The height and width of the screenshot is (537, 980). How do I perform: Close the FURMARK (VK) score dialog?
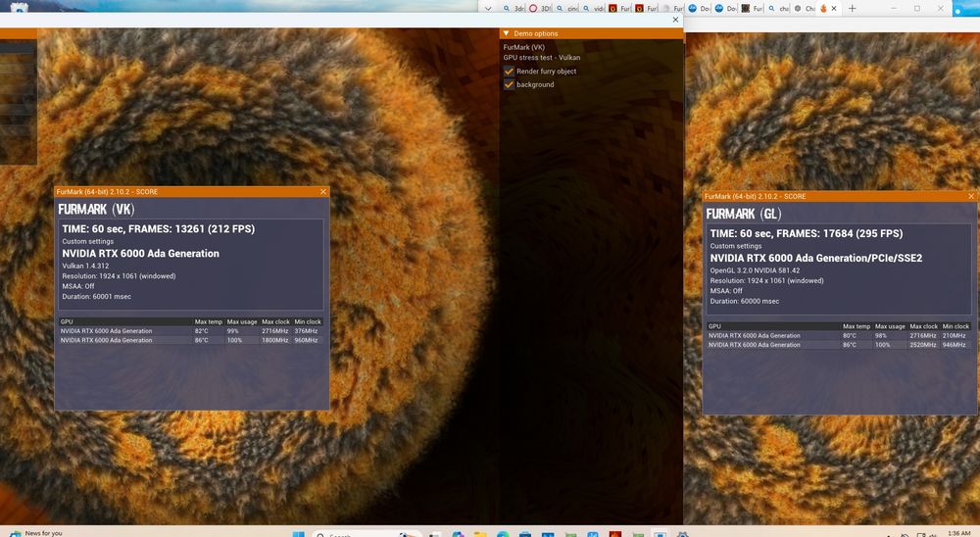tap(323, 192)
